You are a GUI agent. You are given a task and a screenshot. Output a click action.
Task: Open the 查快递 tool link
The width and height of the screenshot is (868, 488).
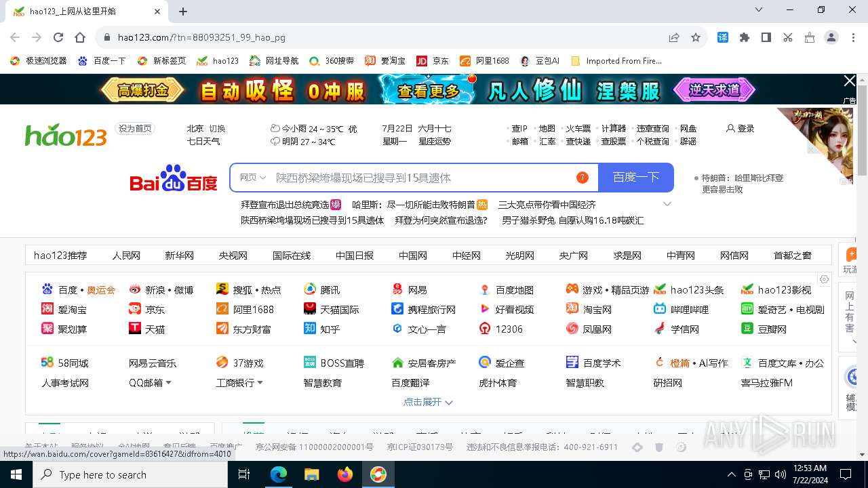[x=578, y=142]
